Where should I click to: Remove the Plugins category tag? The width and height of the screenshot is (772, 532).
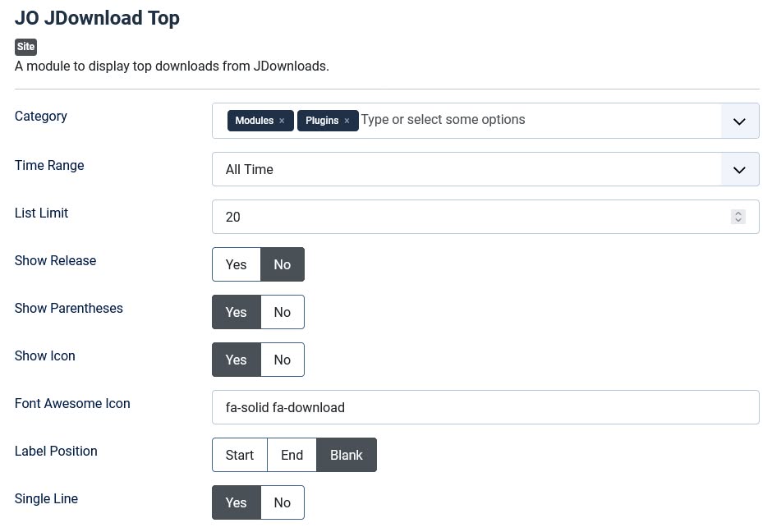coord(347,121)
